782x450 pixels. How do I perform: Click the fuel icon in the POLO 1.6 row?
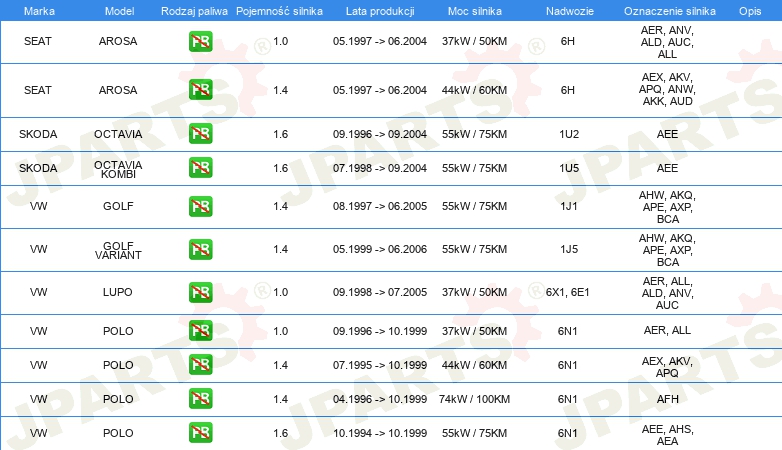tap(200, 433)
